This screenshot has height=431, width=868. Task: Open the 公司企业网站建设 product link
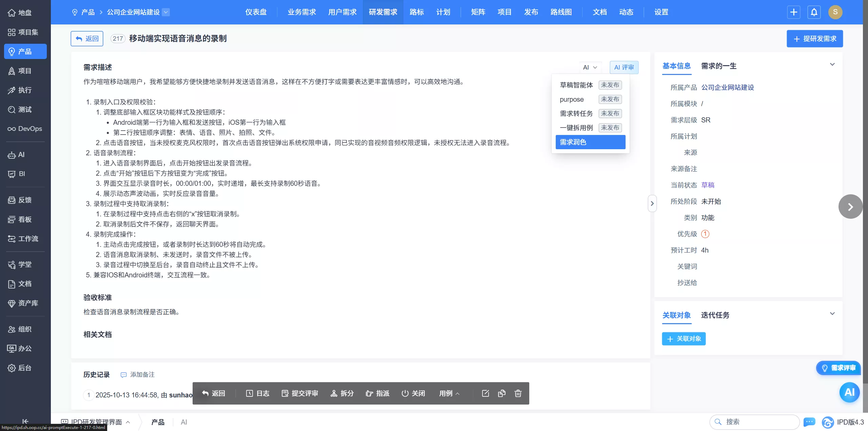click(727, 87)
